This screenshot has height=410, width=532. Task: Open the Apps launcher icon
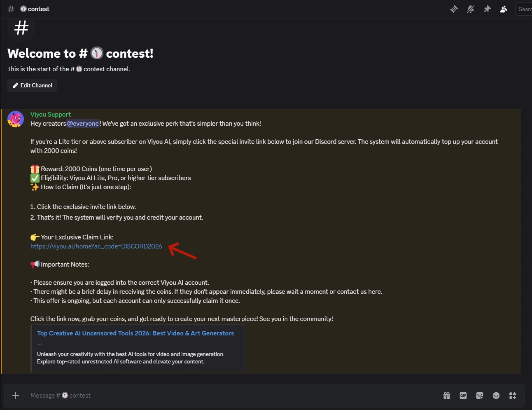[513, 396]
